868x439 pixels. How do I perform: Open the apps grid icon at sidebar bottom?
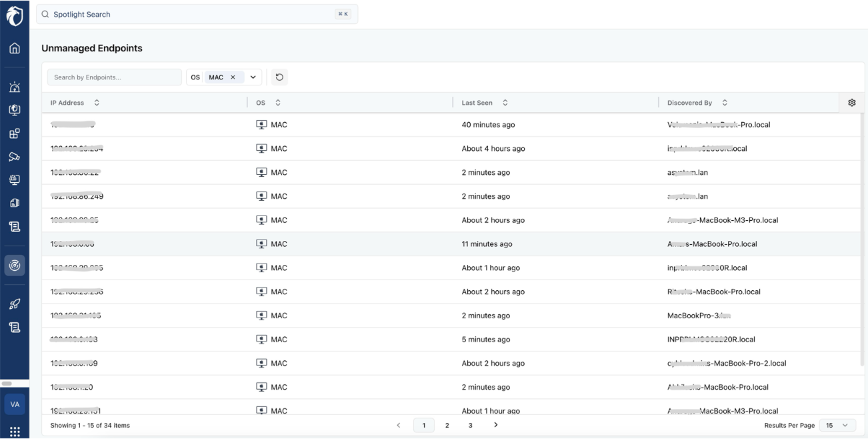click(15, 431)
